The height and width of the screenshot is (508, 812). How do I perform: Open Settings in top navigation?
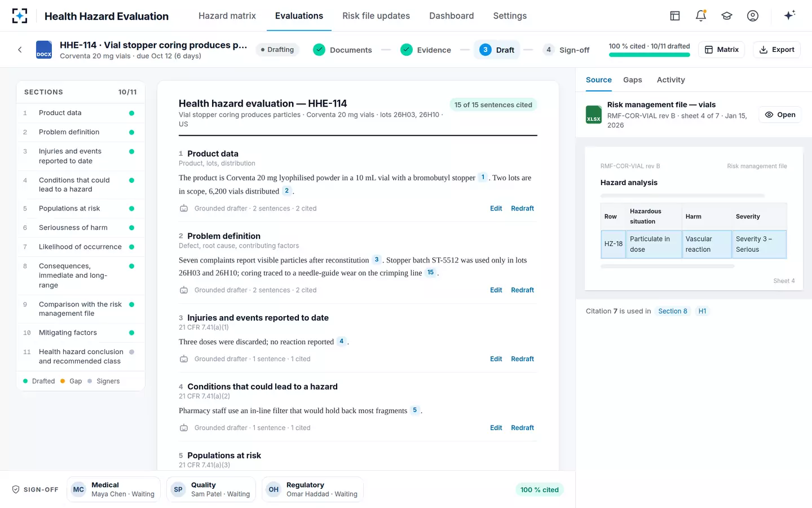click(x=510, y=16)
